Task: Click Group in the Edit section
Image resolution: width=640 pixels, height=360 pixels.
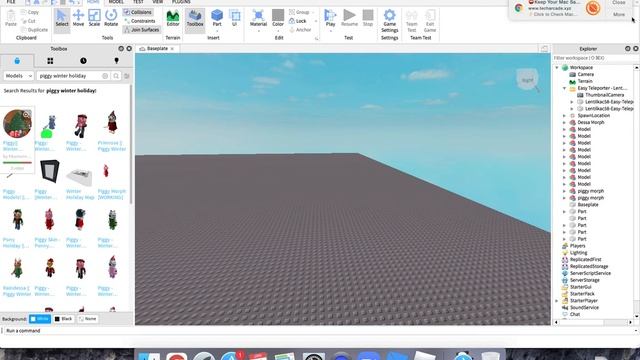Action: click(x=299, y=12)
